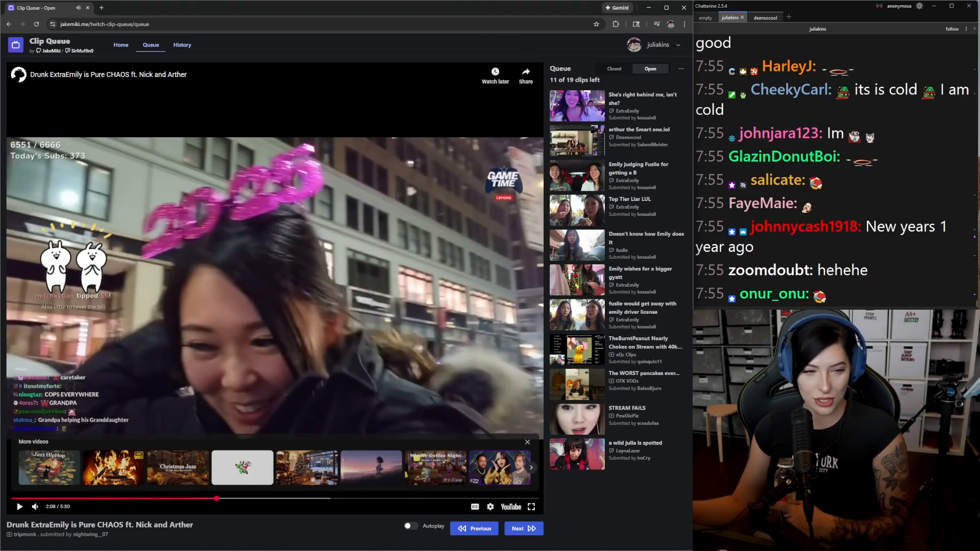Viewport: 980px width, 551px height.
Task: Switch to the deansocool Chatterino tab
Action: [x=765, y=17]
